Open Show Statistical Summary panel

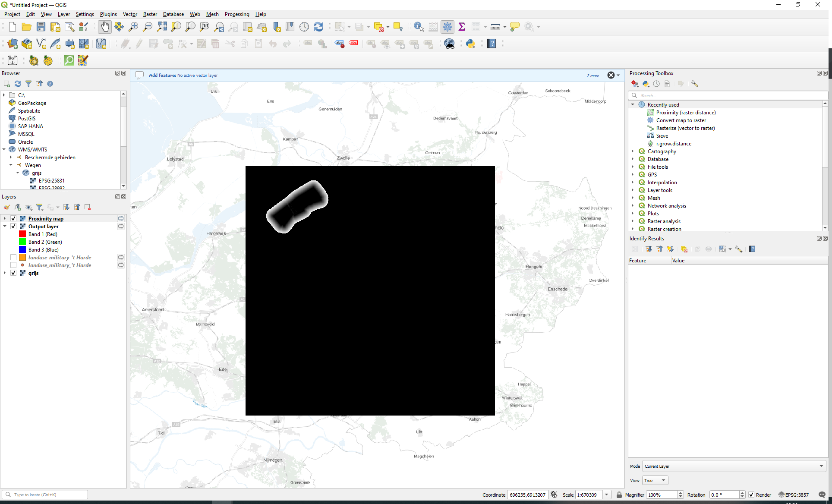[462, 26]
